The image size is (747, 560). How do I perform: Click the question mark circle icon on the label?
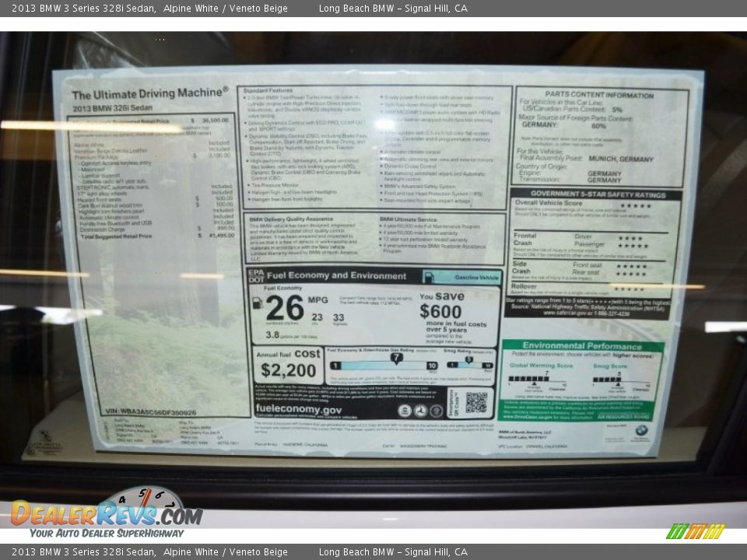[x=437, y=410]
